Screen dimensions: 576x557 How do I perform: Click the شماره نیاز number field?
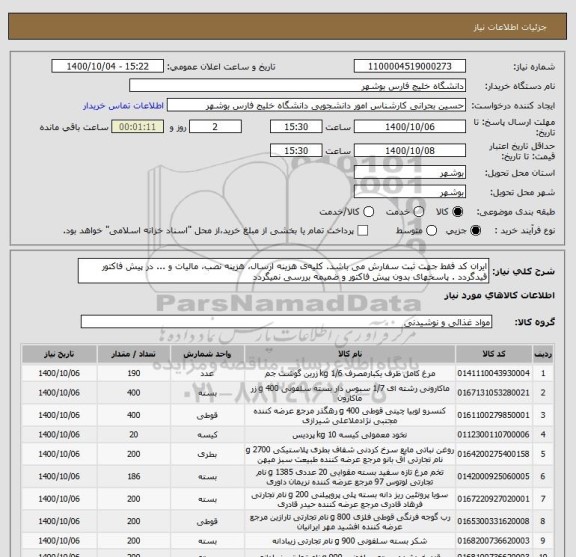coord(410,67)
